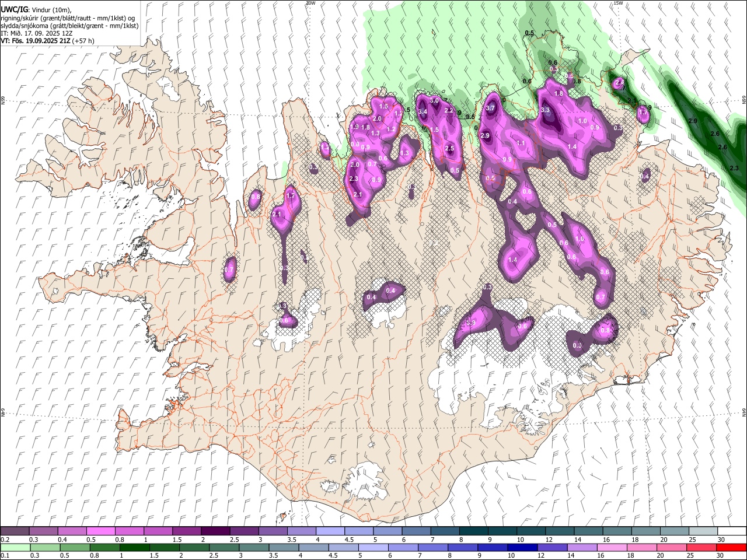Click the '66N' latitude label on left edge
This screenshot has height=560, width=747.
point(3,100)
